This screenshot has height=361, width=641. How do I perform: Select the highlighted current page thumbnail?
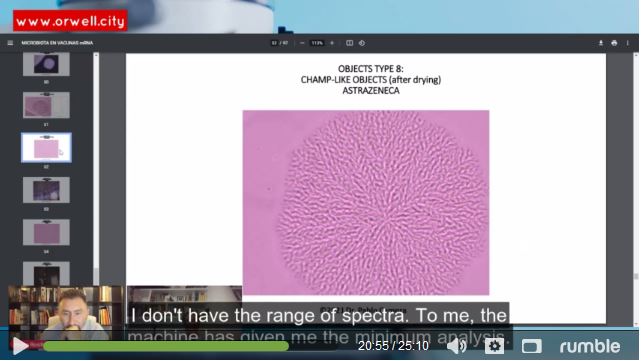(x=46, y=148)
